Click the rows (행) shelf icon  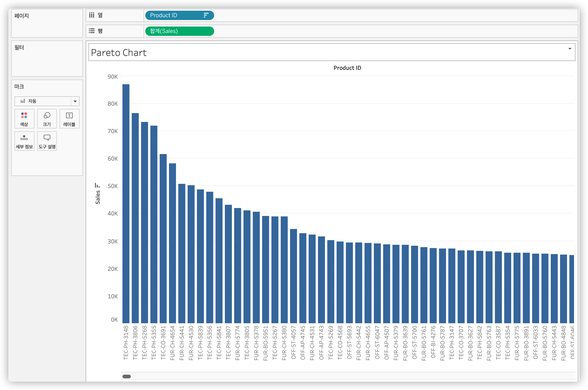[x=91, y=31]
